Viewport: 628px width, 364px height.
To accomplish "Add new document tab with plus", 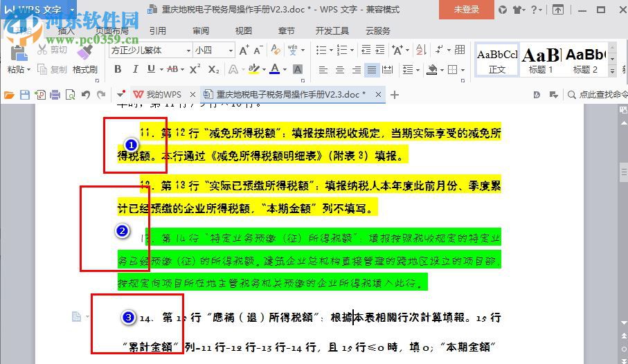I will [x=395, y=95].
